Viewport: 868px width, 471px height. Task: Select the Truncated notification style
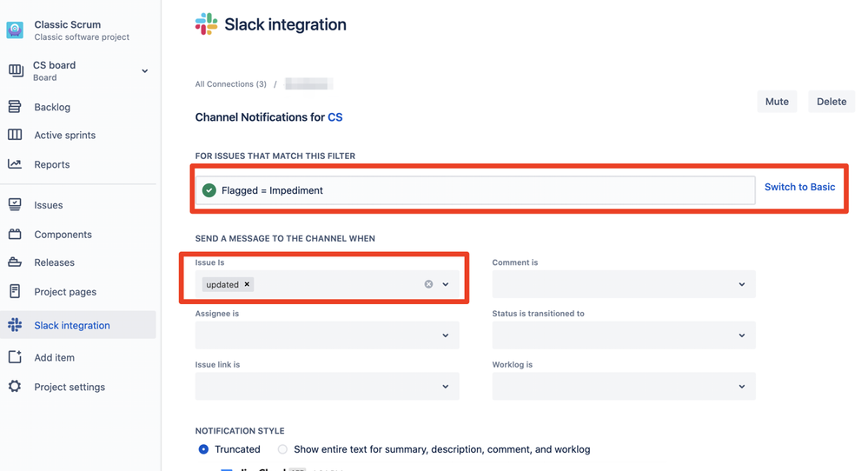[x=203, y=449]
